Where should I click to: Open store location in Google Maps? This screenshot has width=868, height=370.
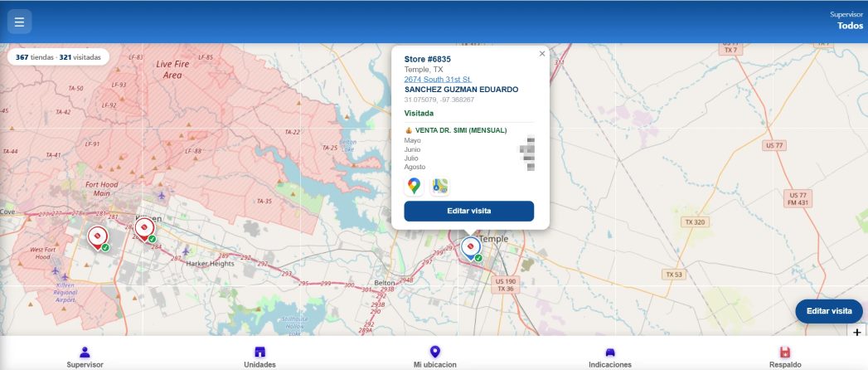tap(414, 186)
